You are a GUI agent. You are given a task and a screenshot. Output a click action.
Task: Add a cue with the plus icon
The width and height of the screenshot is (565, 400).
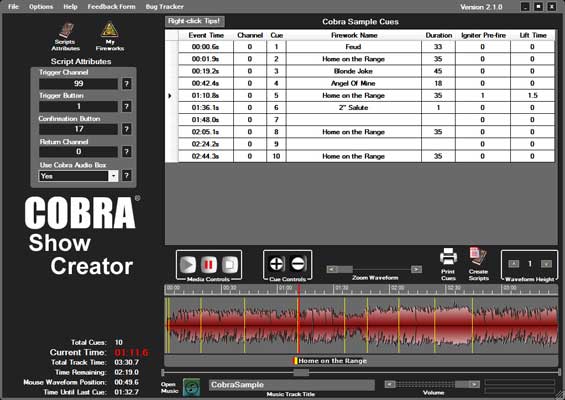(276, 264)
